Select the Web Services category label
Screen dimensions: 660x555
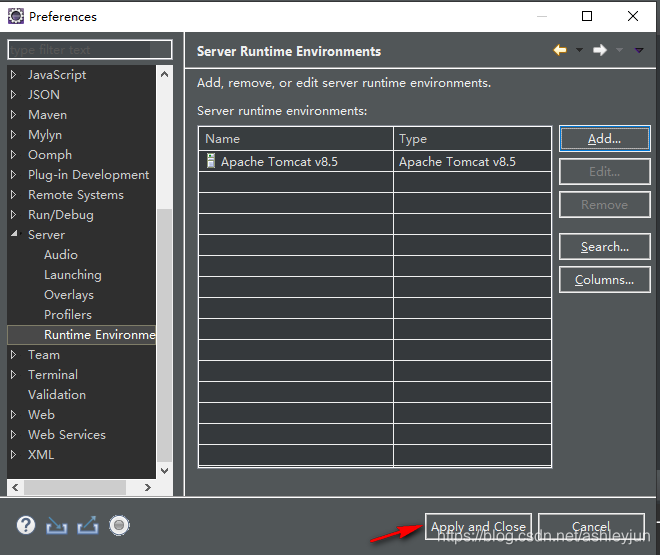[67, 435]
